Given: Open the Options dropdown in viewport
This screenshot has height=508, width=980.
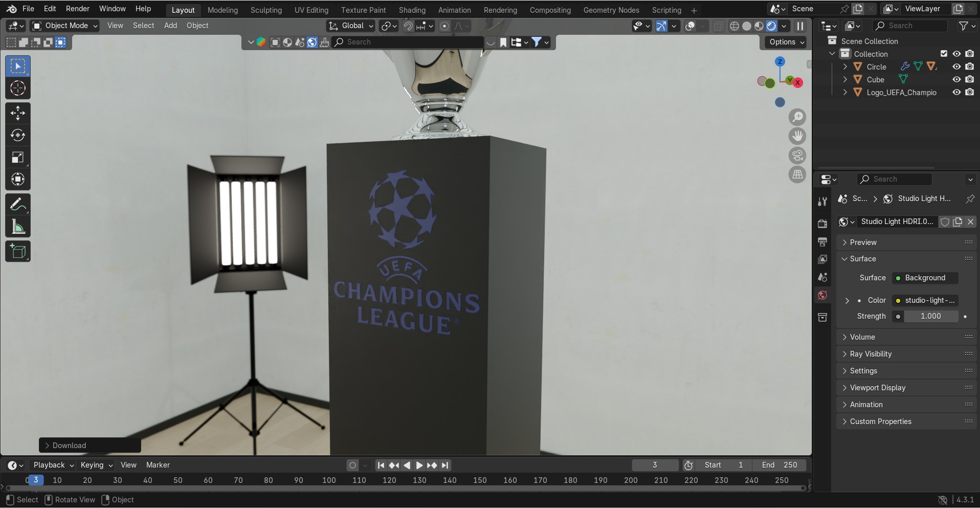Looking at the screenshot, I should pyautogui.click(x=786, y=42).
